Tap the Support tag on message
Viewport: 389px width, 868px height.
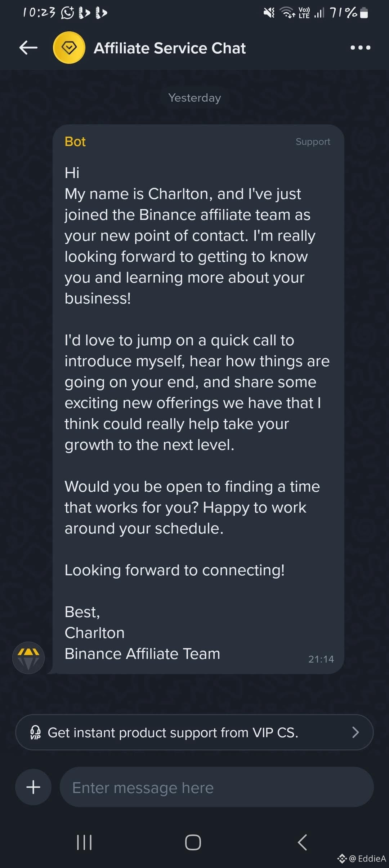(313, 142)
